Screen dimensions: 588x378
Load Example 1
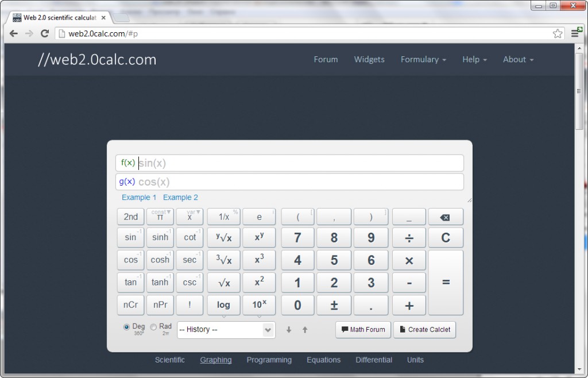pyautogui.click(x=139, y=197)
